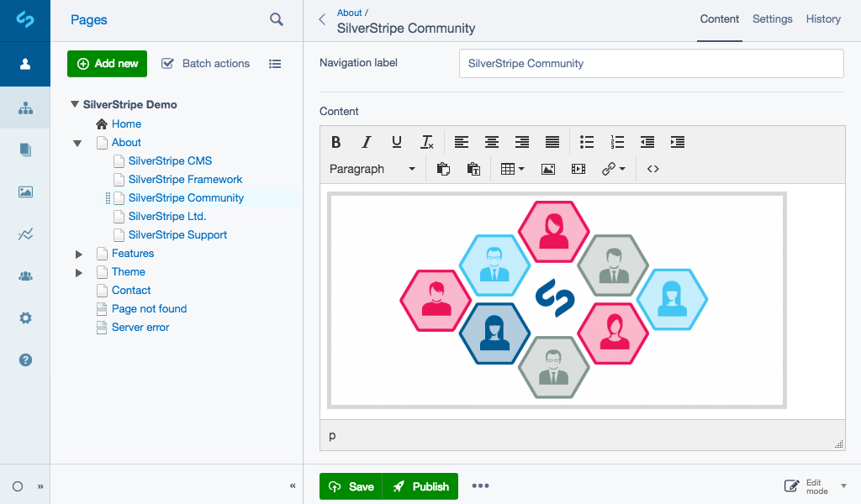The image size is (861, 504).
Task: Collapse the pages panel with the double chevron
Action: pyautogui.click(x=293, y=486)
